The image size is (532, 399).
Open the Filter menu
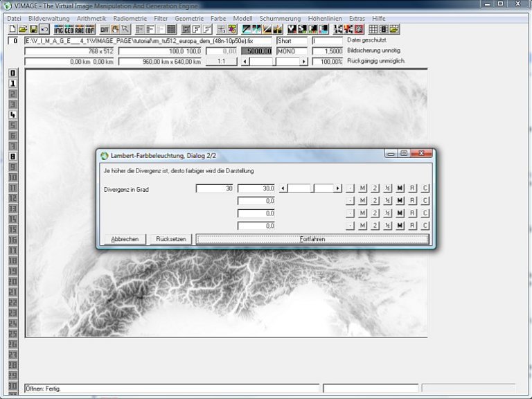pos(161,18)
